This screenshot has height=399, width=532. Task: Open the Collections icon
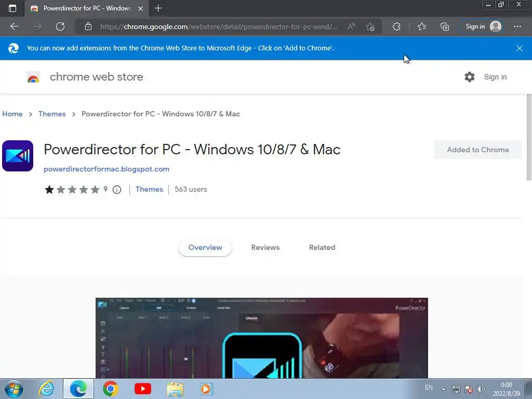tap(445, 26)
